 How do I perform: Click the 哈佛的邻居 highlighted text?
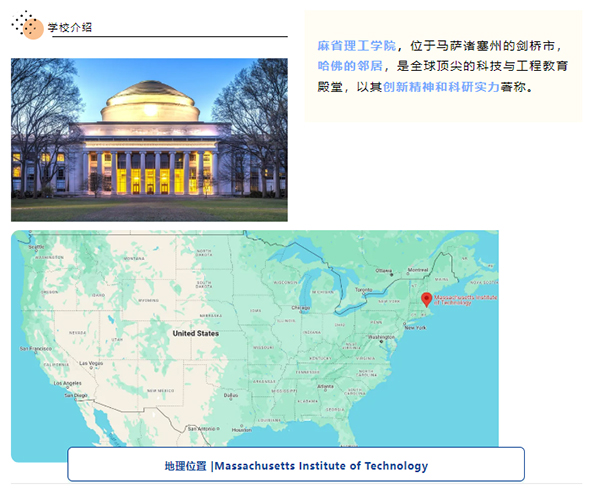tap(350, 66)
